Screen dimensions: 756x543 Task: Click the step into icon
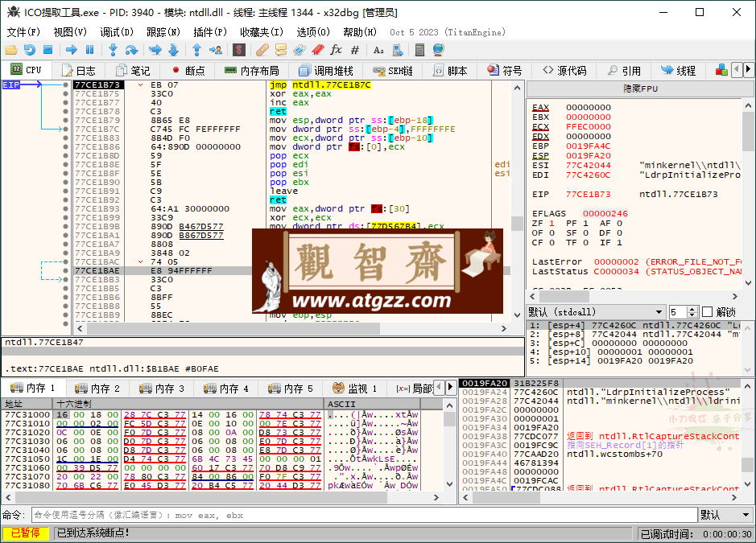point(114,50)
